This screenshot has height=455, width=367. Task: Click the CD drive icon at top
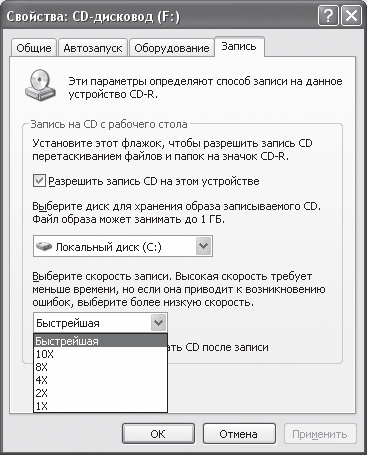click(40, 85)
